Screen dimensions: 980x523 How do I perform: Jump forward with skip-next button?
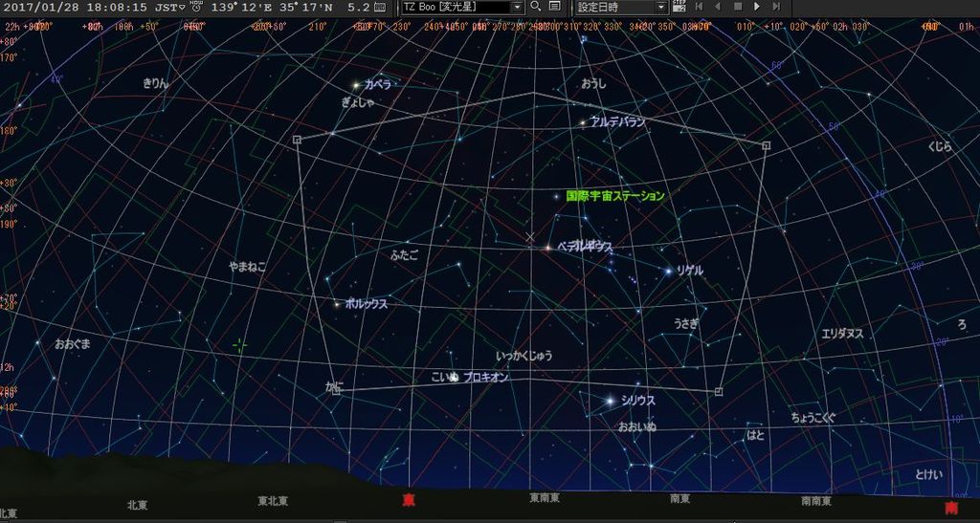pyautogui.click(x=776, y=7)
